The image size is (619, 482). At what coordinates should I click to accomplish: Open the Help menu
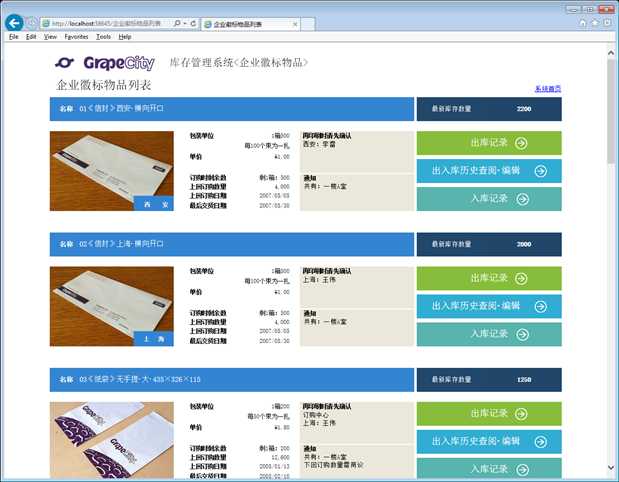tap(125, 37)
